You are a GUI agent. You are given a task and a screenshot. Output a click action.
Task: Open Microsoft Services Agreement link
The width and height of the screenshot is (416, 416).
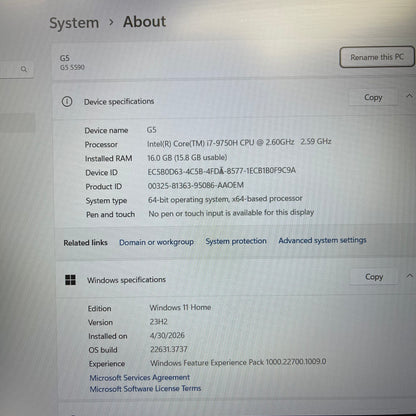[140, 377]
